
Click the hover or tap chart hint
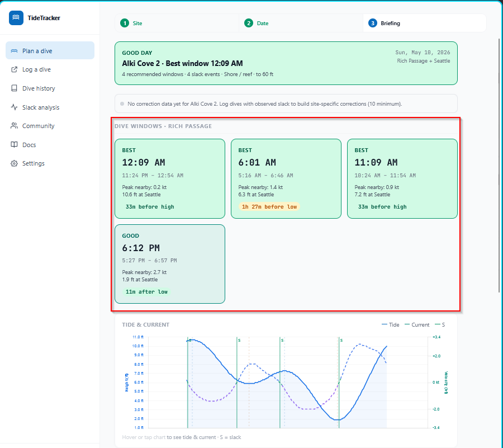coord(182,437)
